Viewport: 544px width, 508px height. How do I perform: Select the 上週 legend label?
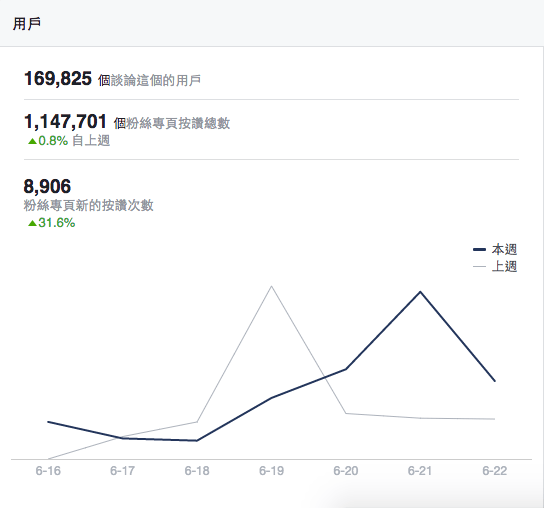(x=504, y=266)
